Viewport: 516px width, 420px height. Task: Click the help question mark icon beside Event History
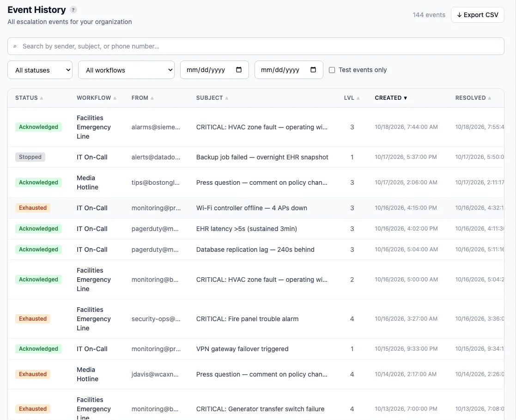click(73, 10)
